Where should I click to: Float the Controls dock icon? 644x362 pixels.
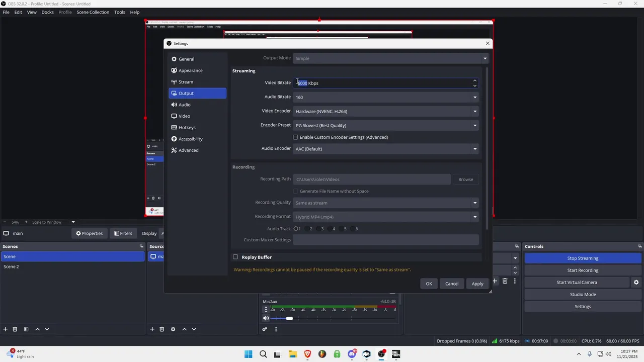pos(639,246)
